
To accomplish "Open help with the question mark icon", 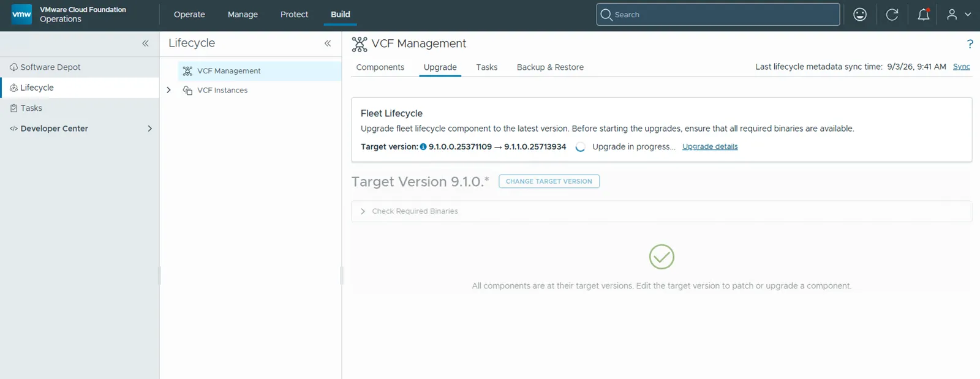I will 970,43.
